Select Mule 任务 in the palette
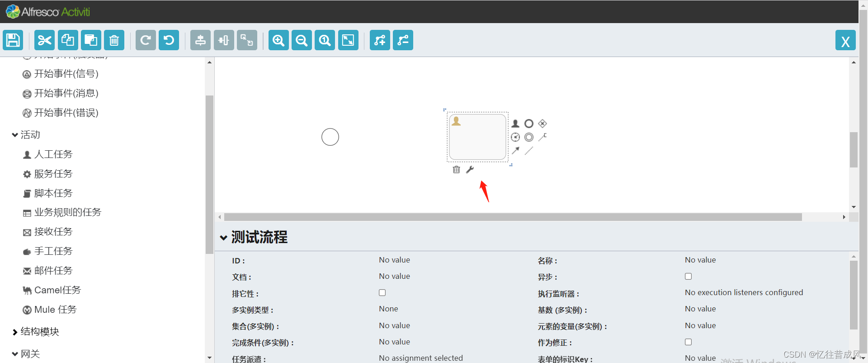 [x=50, y=310]
